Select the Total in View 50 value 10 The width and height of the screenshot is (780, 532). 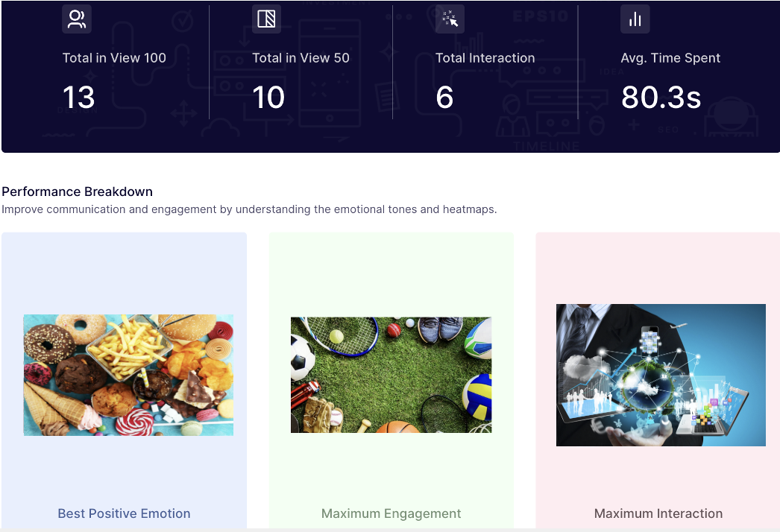(x=268, y=98)
